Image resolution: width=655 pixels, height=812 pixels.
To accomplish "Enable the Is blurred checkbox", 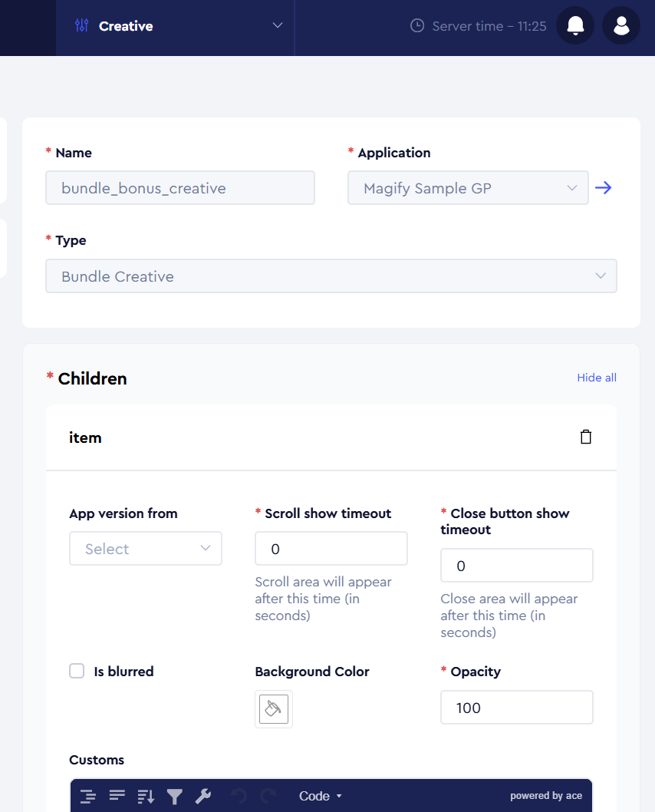I will click(x=77, y=672).
